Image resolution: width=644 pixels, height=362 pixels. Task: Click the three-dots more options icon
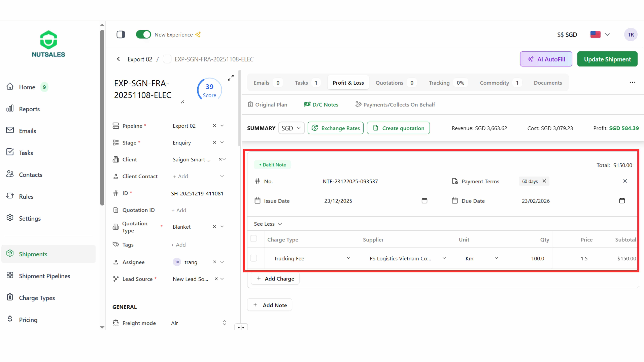coord(632,82)
